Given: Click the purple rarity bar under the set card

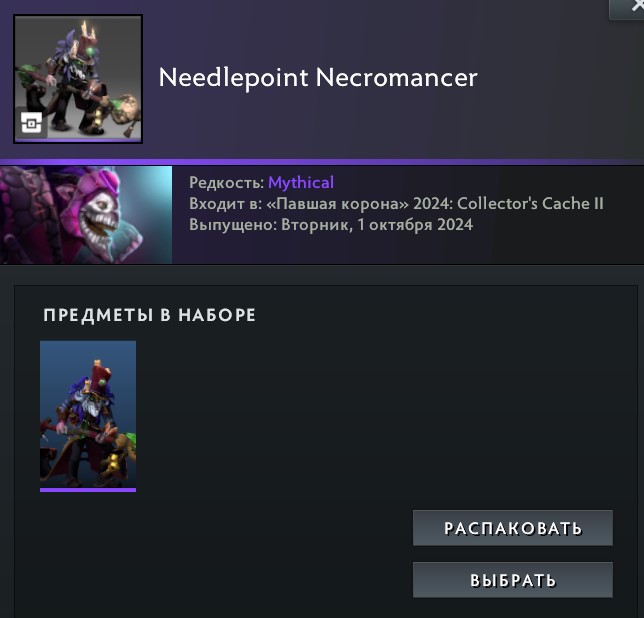Looking at the screenshot, I should (88, 489).
